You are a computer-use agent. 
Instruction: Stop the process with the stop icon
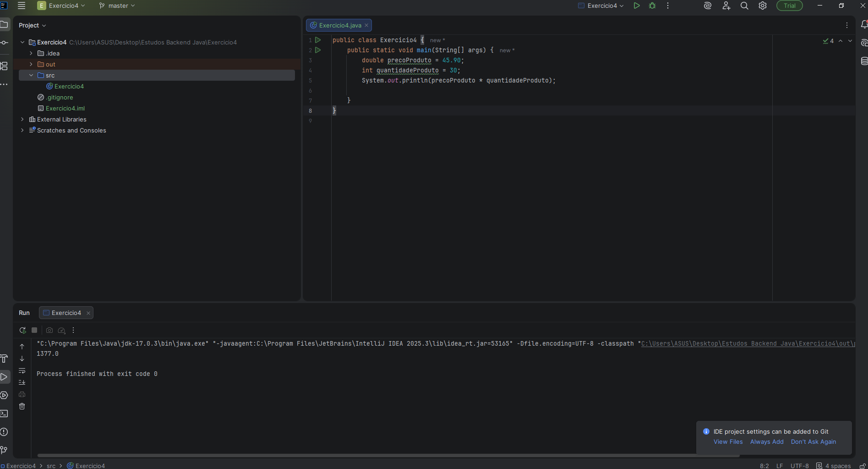pyautogui.click(x=34, y=330)
